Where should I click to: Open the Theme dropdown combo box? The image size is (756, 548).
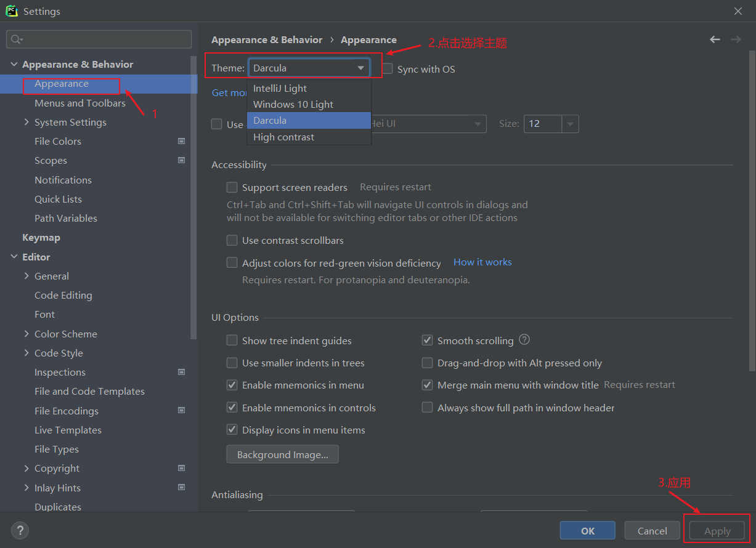point(309,68)
